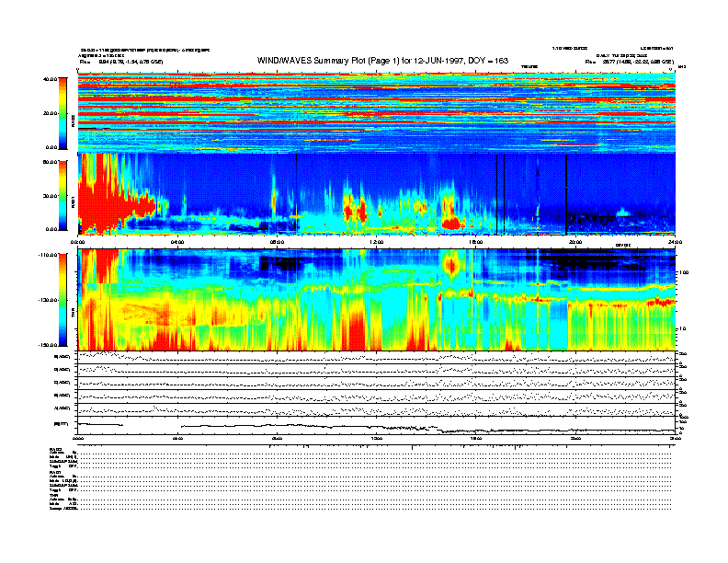Click the WIND/WAVES Summary Plot title
Image resolution: width=728 pixels, height=563 pixels.
pyautogui.click(x=382, y=61)
